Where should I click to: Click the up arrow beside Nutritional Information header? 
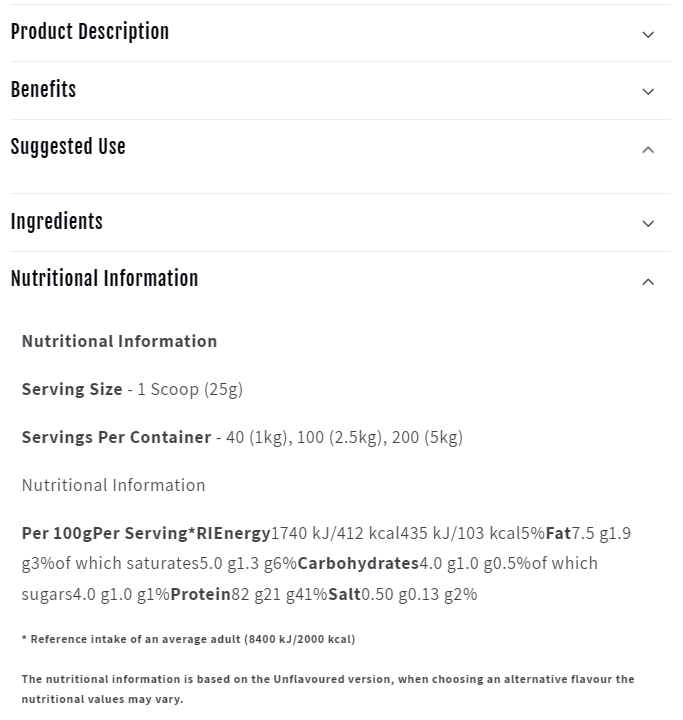click(648, 282)
